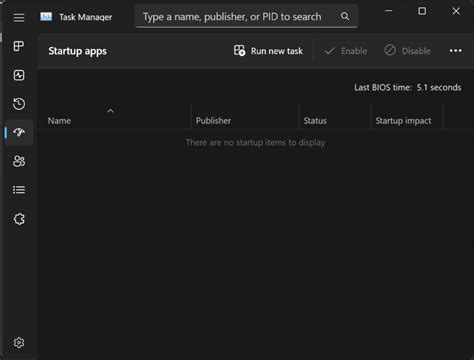The height and width of the screenshot is (360, 474).
Task: Open Task Manager settings gear
Action: click(19, 342)
